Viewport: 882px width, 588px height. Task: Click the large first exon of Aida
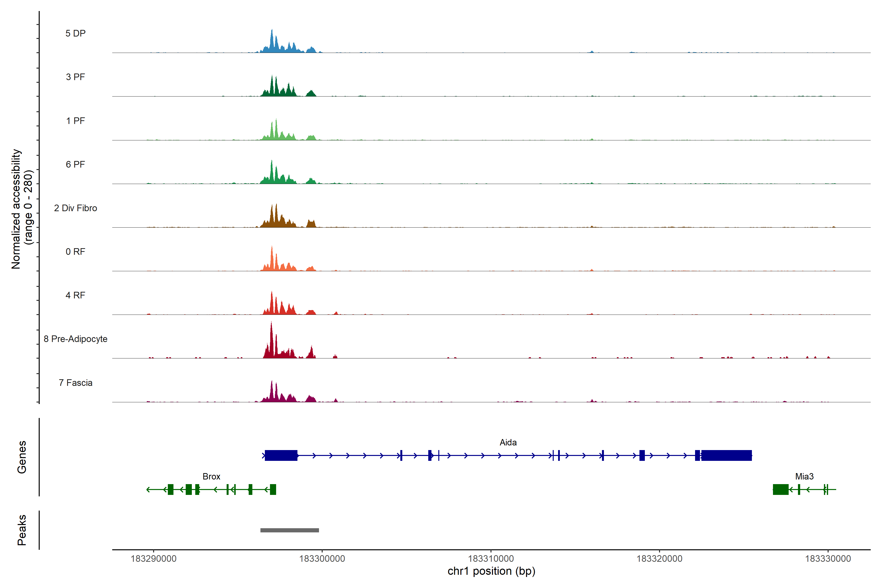click(x=281, y=455)
